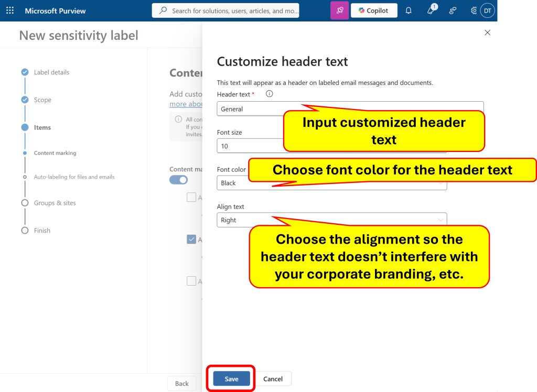Open the purple Copilot chat icon
This screenshot has height=392, width=537.
[339, 10]
